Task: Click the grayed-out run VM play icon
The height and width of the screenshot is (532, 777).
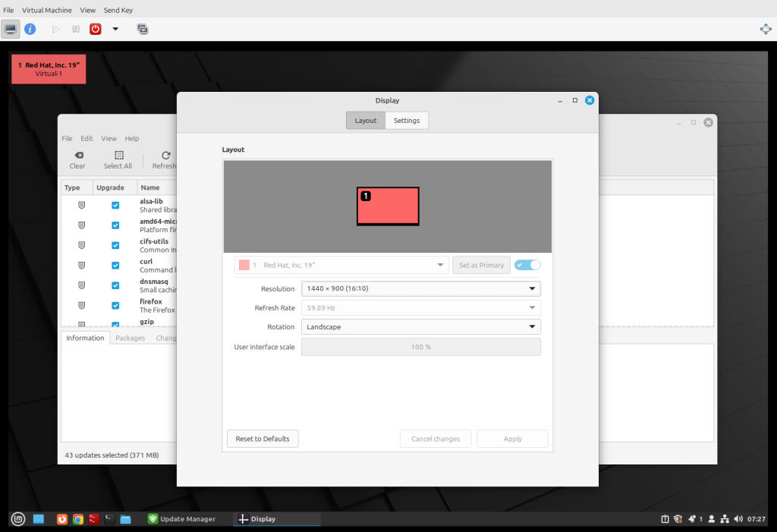Action: point(56,30)
